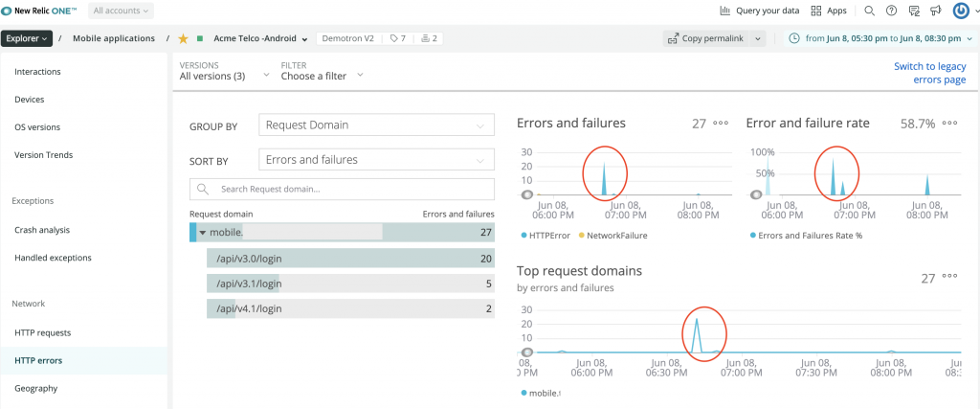
Task: Click the magnifier icon in Request domain search
Action: 203,189
